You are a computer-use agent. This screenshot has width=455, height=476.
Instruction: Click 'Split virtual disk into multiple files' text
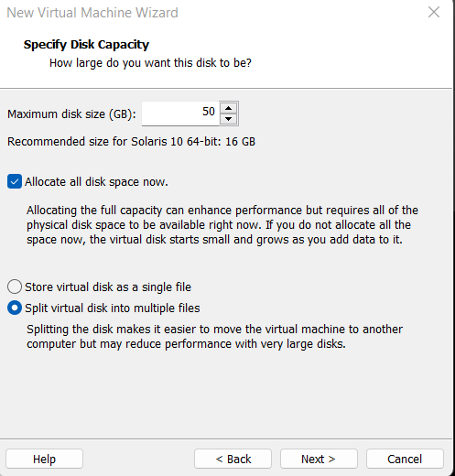(113, 308)
